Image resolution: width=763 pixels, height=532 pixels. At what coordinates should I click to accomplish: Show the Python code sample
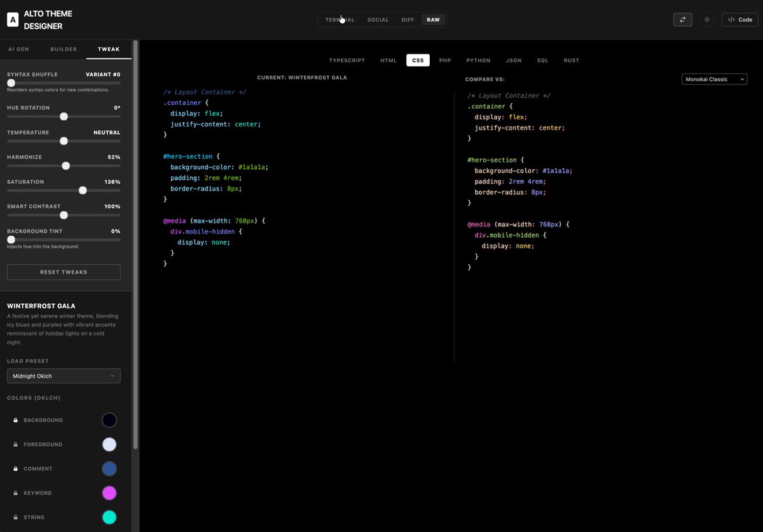pyautogui.click(x=478, y=60)
